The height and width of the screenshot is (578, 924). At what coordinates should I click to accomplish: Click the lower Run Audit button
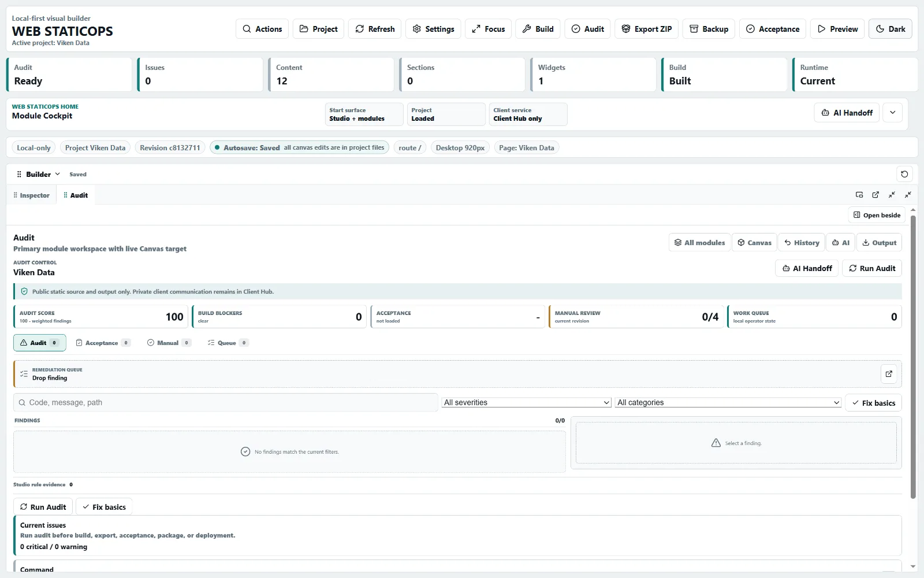(x=43, y=507)
